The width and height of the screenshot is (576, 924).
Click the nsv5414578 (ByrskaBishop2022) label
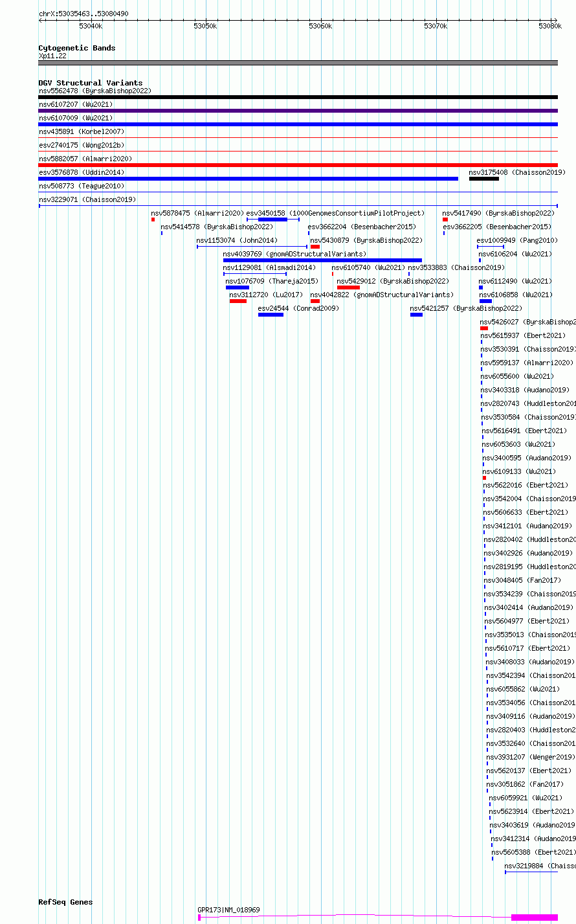217,227
